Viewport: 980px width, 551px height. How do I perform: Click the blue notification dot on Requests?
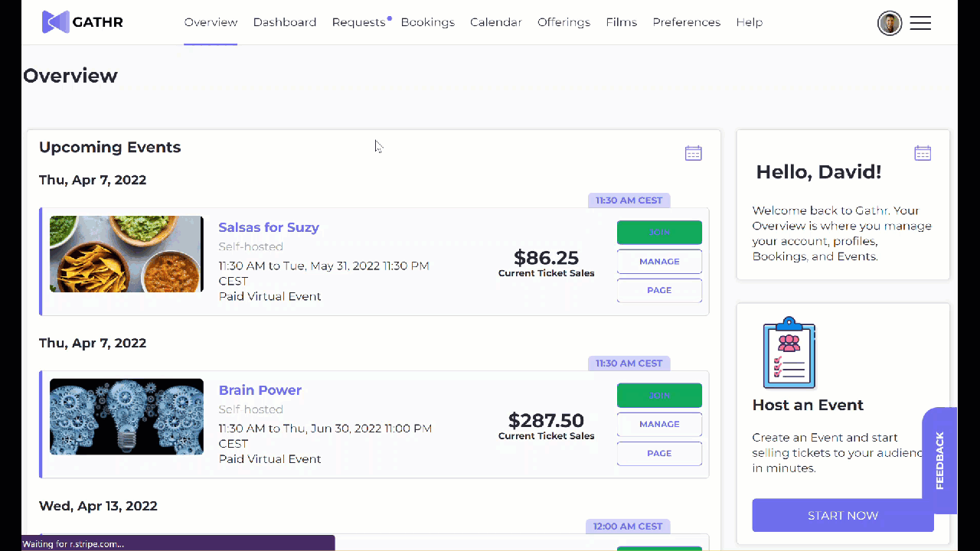[x=389, y=18]
